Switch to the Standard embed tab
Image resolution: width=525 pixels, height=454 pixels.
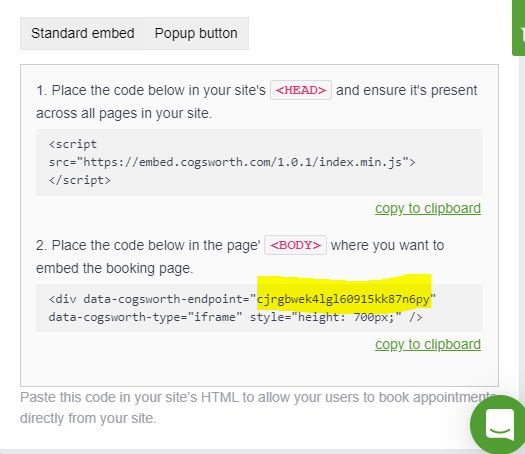point(83,33)
